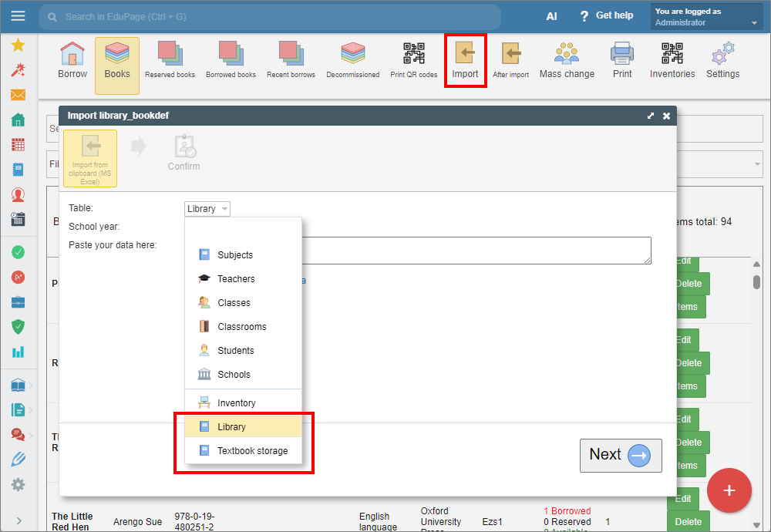Viewport: 771px width, 532px height.
Task: Expand the Table dropdown showing Library
Action: [x=207, y=208]
